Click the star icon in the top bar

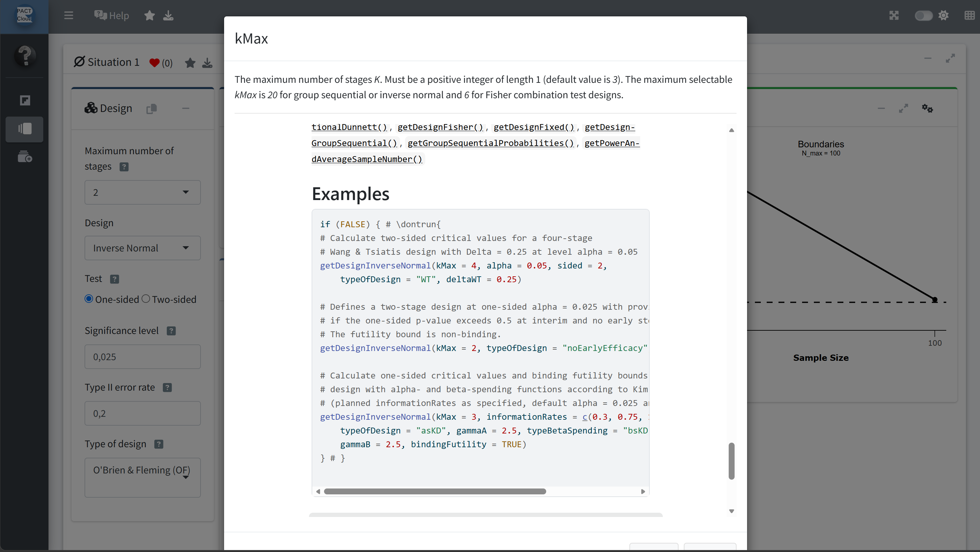click(x=149, y=16)
